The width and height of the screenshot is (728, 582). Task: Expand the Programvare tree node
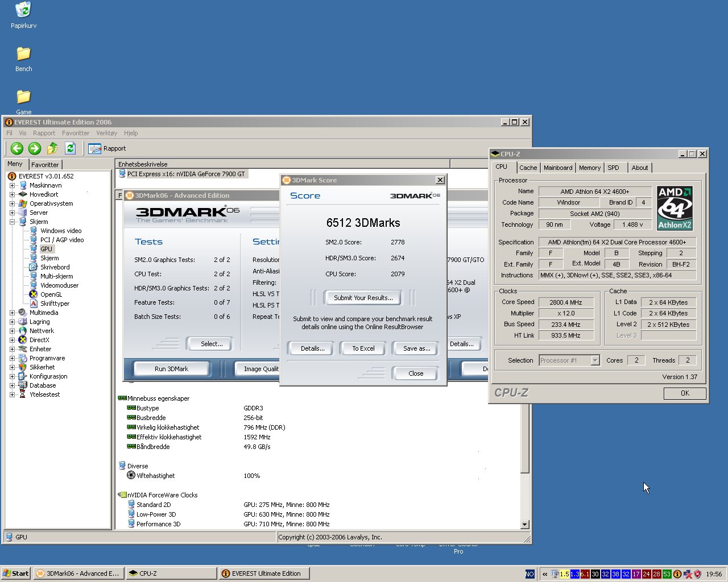pos(12,358)
